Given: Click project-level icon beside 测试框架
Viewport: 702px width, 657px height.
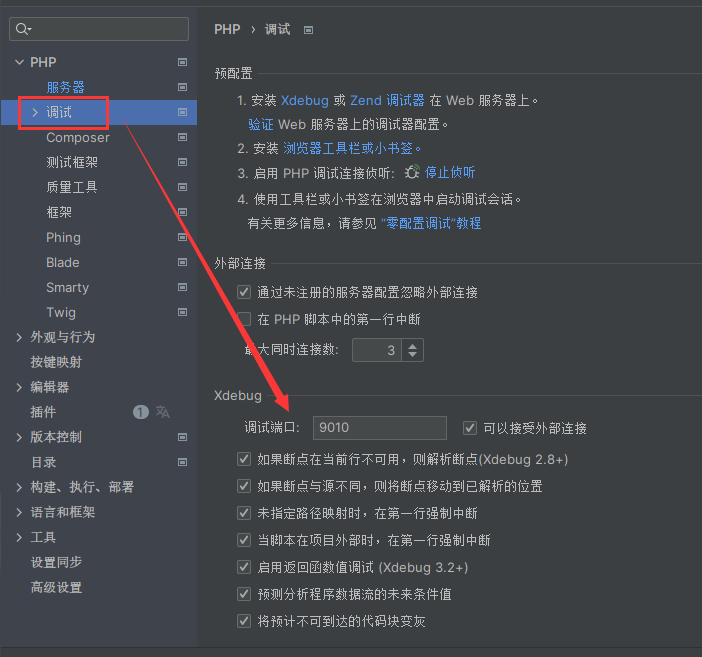Looking at the screenshot, I should click(182, 162).
